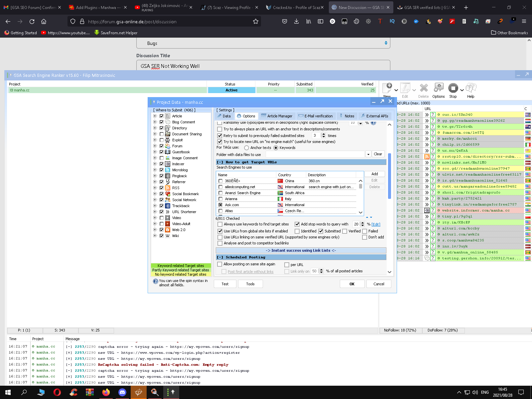Enable Always use keywords to find target sites
The image size is (532, 399).
(220, 224)
